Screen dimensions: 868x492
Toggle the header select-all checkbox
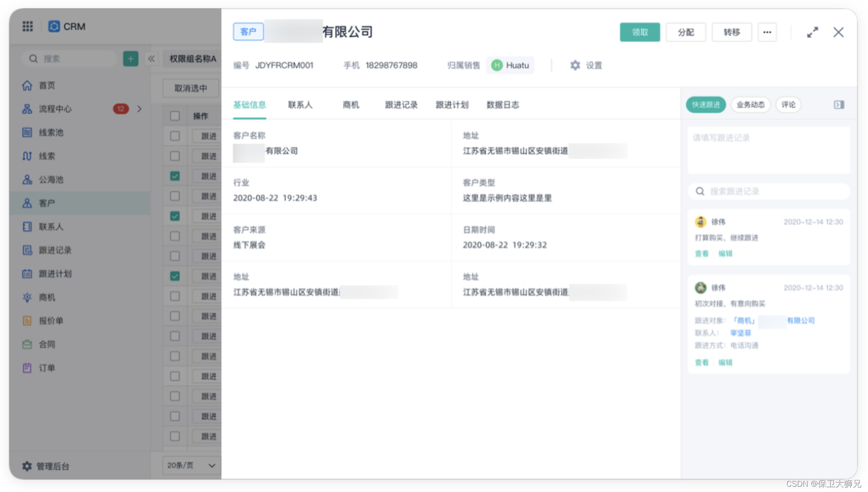point(175,116)
